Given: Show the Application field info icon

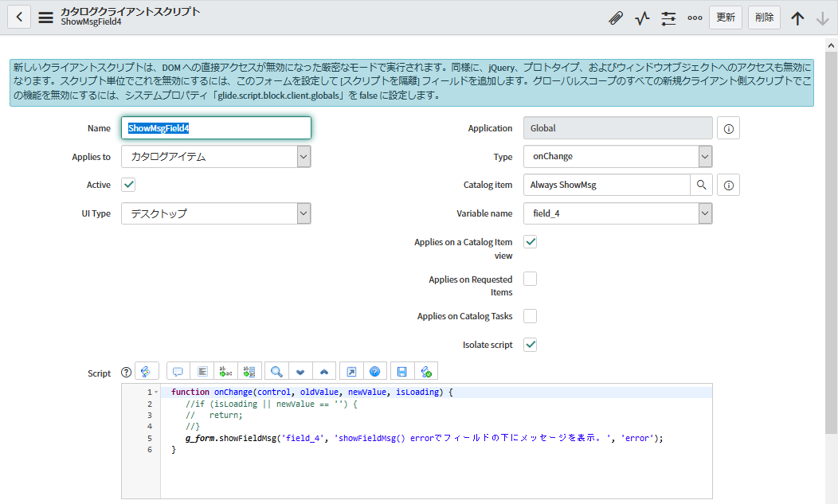Looking at the screenshot, I should tap(728, 128).
